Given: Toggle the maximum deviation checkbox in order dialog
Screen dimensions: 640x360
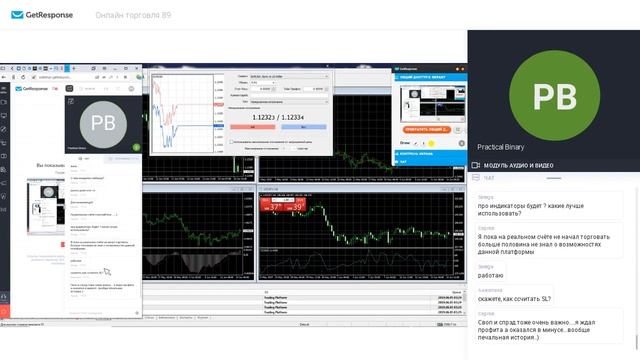Looking at the screenshot, I should click(x=231, y=142).
